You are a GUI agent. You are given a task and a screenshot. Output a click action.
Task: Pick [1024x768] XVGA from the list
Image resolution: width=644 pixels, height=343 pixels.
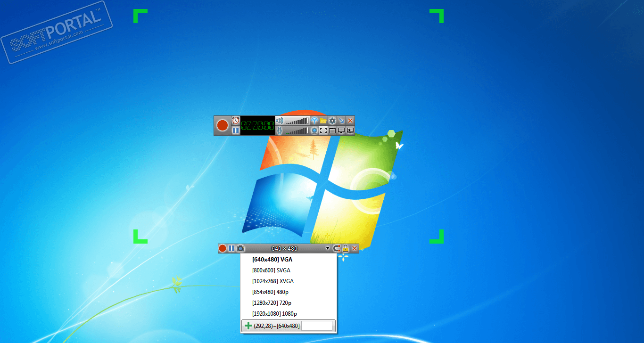[289, 281]
